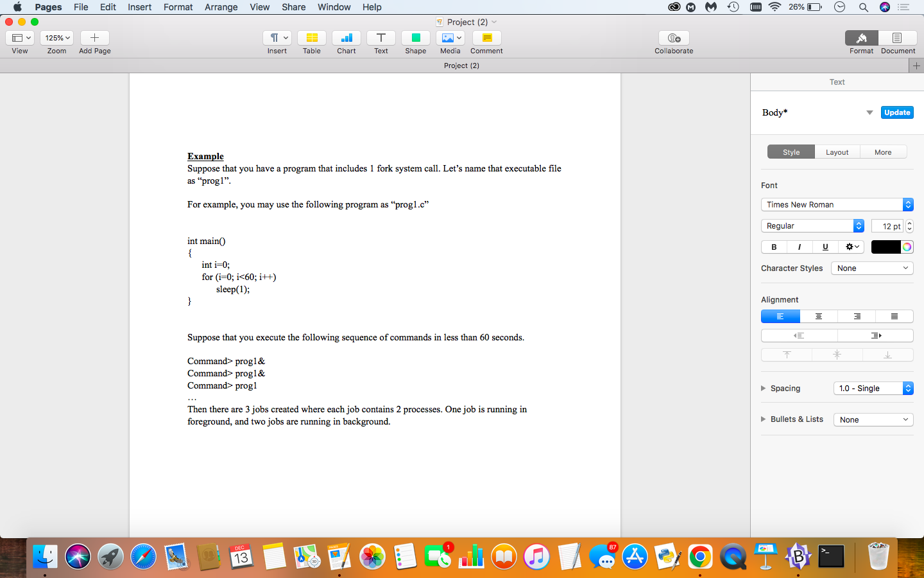Open the Media toolbar menu
The image size is (924, 578).
click(x=450, y=38)
